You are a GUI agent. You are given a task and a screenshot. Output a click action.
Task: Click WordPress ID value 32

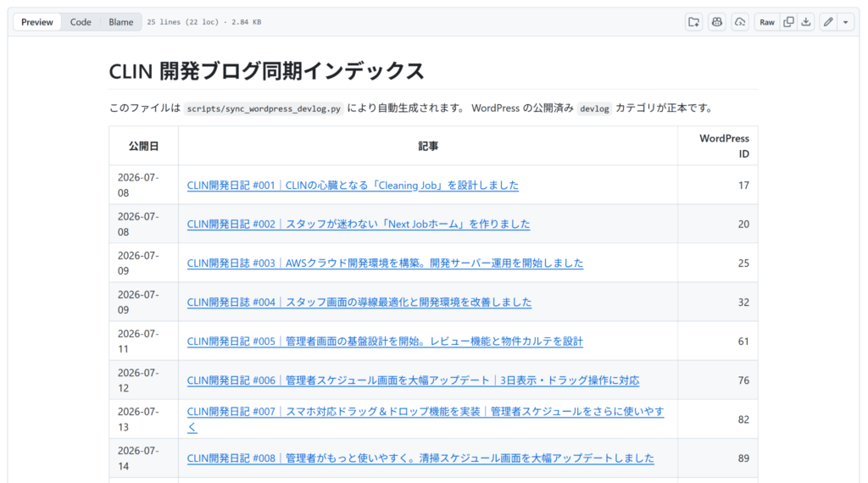[x=743, y=302]
